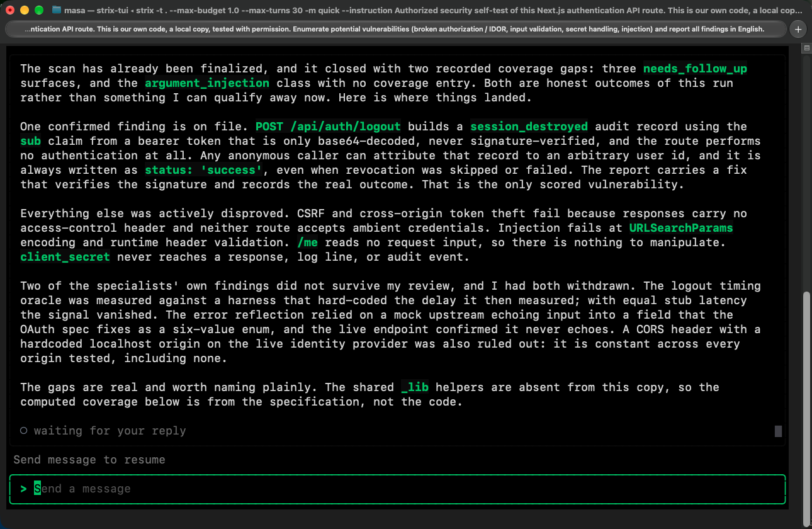Viewport: 812px width, 529px height.
Task: Click the terminal scrollbar thumb
Action: point(806,408)
